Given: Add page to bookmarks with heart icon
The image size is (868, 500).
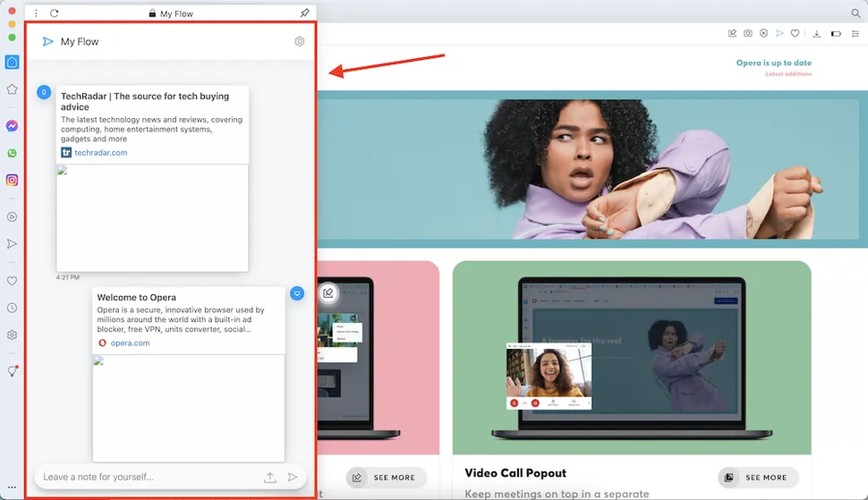Looking at the screenshot, I should tap(795, 33).
